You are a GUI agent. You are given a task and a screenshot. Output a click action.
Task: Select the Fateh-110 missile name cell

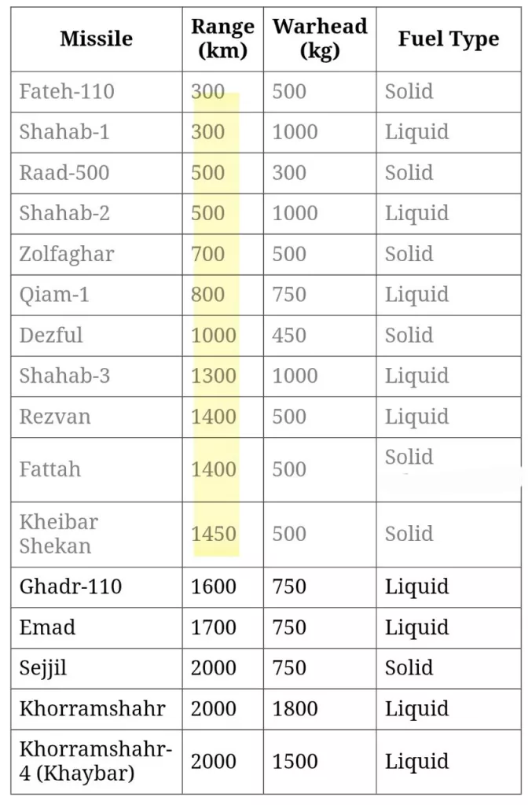click(67, 92)
